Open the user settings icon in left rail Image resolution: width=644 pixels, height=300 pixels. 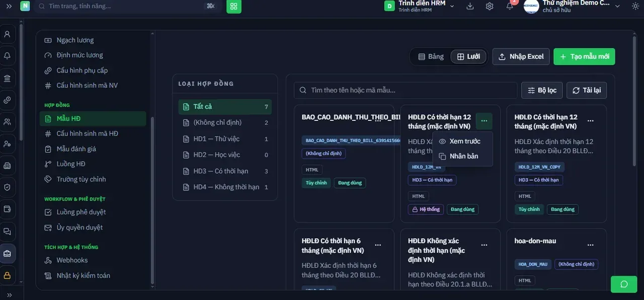pos(8,143)
